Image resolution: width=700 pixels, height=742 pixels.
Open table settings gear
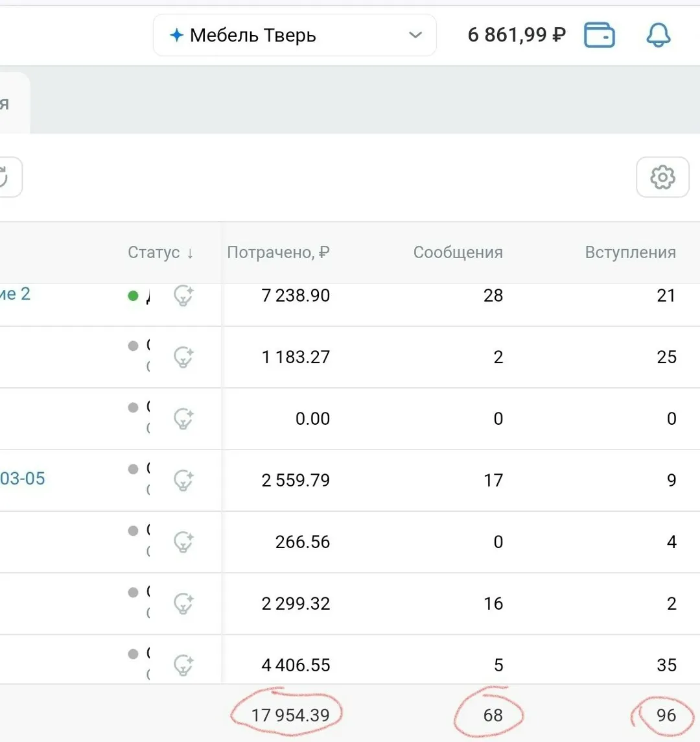click(x=662, y=177)
